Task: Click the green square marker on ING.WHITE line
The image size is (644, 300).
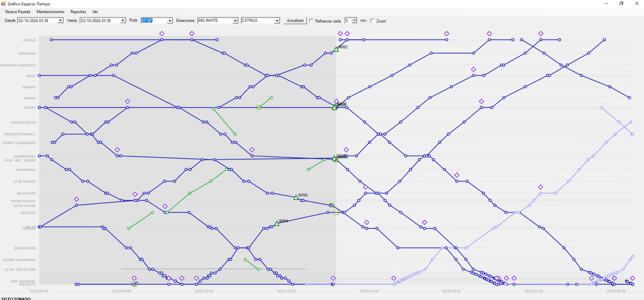Action: [x=134, y=284]
